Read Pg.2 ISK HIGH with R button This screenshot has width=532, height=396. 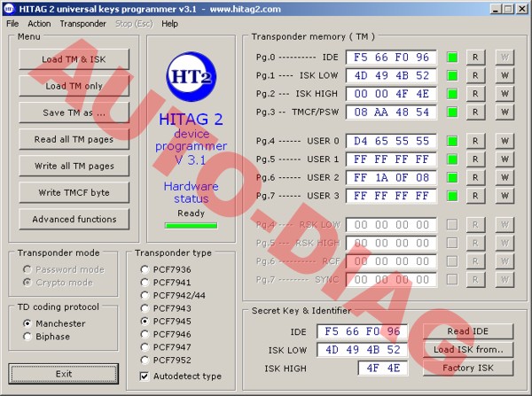tap(475, 94)
